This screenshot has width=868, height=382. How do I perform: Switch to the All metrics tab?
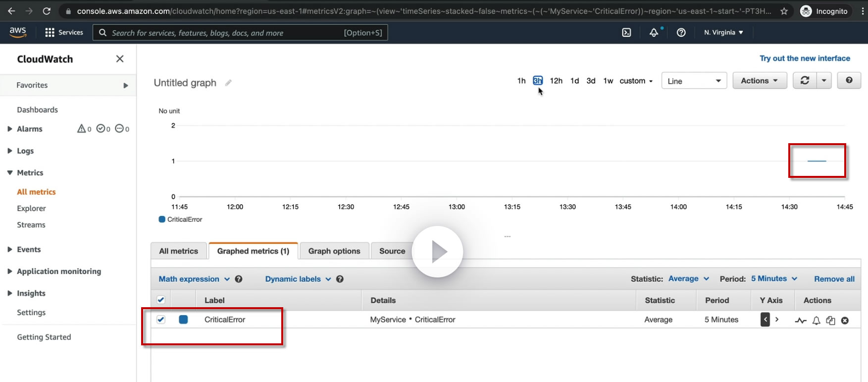[178, 251]
